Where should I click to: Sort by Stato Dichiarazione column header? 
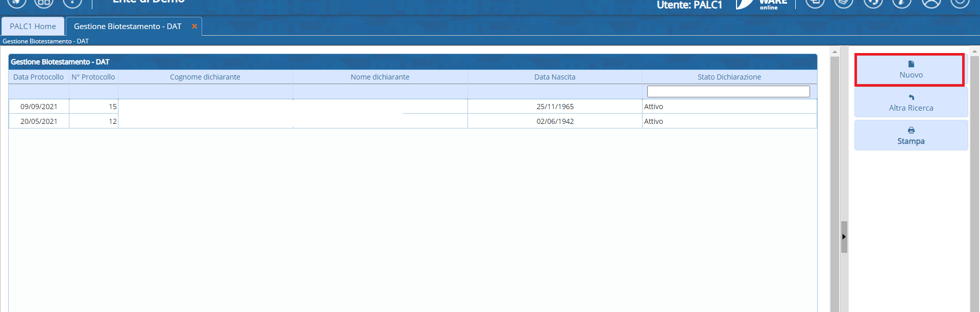click(729, 77)
